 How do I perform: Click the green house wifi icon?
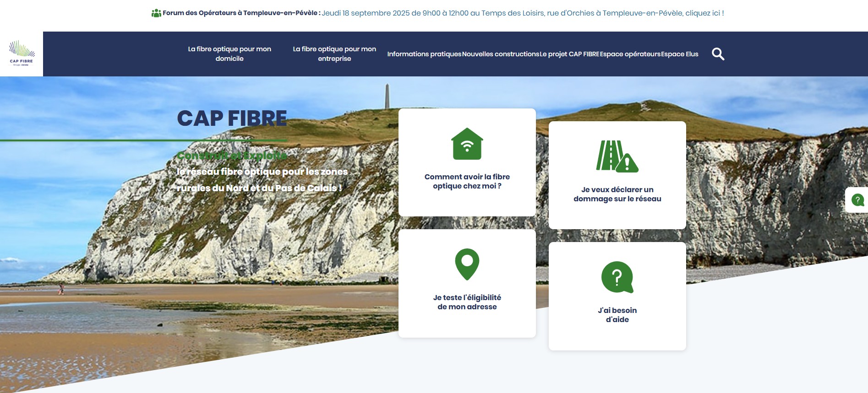pyautogui.click(x=467, y=144)
